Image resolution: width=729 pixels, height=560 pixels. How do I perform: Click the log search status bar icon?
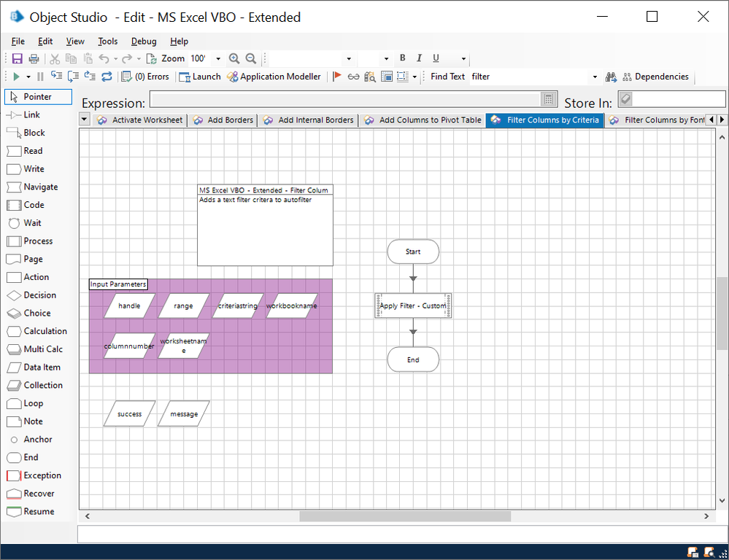(709, 552)
